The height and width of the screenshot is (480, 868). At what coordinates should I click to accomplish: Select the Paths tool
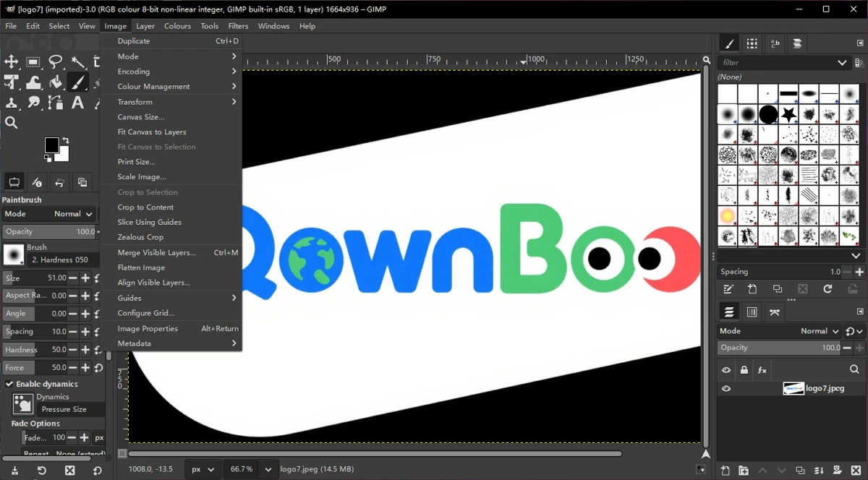(56, 103)
